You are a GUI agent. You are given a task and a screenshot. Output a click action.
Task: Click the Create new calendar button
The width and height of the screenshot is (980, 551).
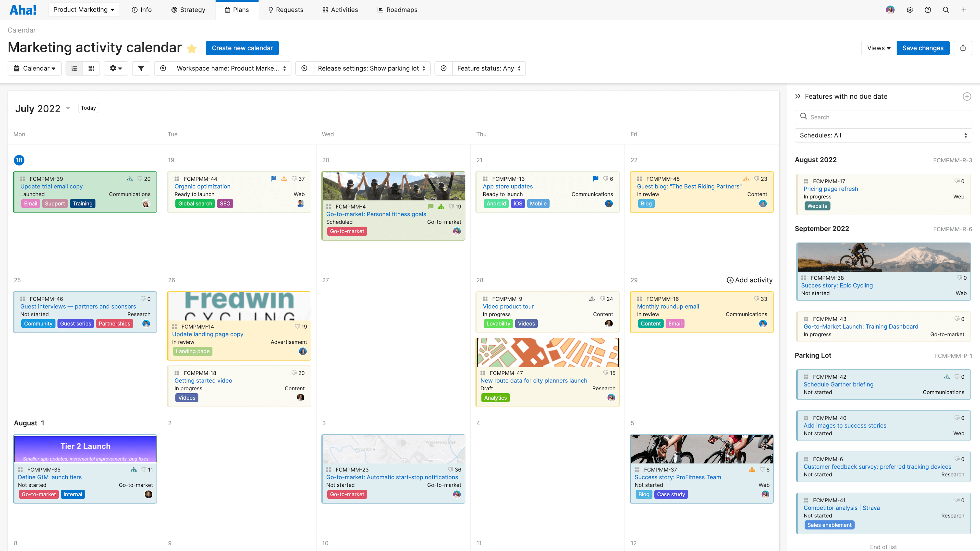pos(242,48)
